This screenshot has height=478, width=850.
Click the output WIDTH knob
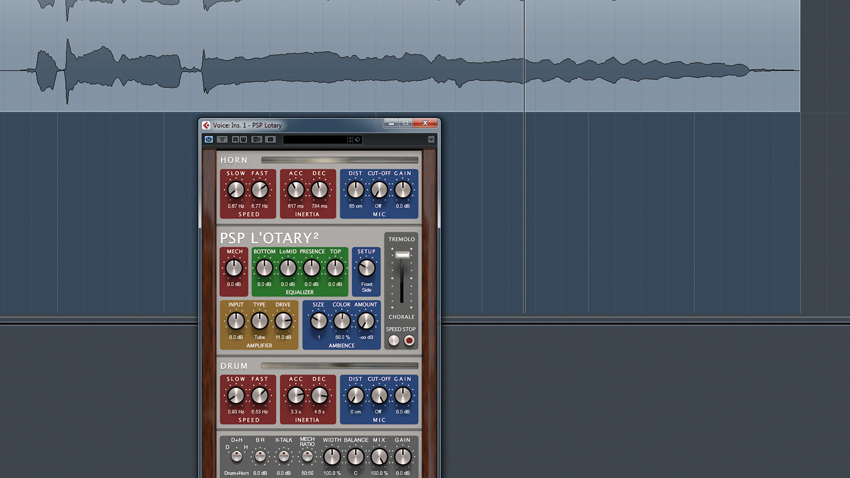tap(332, 457)
